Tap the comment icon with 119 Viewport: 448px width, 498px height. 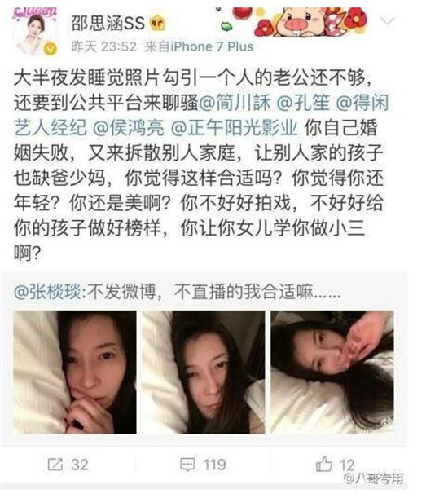(x=203, y=465)
